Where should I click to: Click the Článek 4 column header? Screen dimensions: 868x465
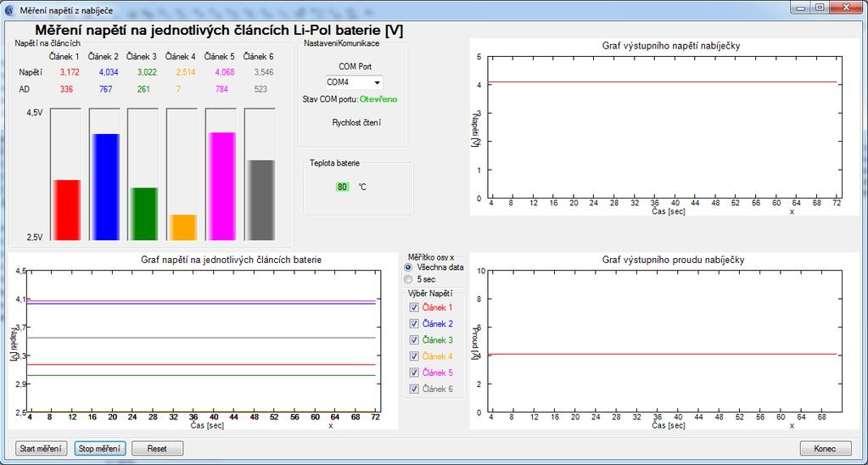[x=181, y=57]
